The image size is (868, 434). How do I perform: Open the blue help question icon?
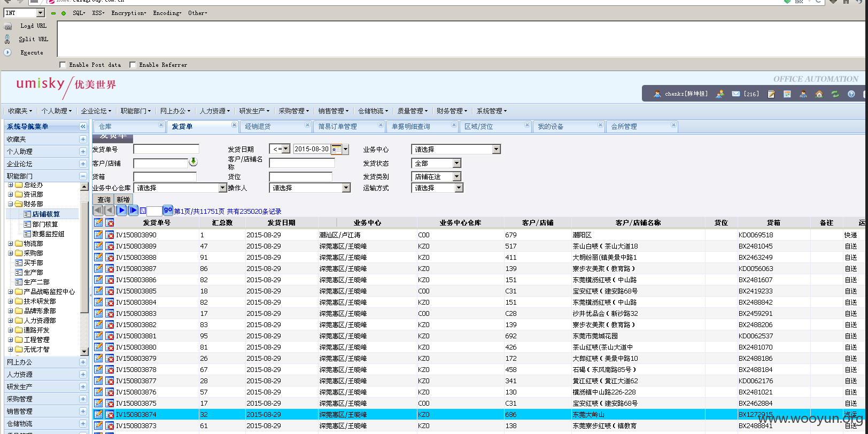click(851, 94)
